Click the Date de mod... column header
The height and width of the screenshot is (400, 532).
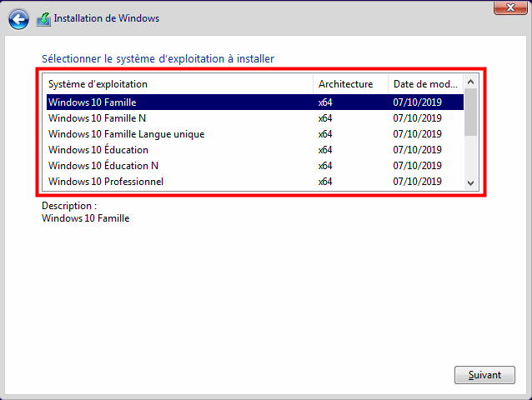424,84
